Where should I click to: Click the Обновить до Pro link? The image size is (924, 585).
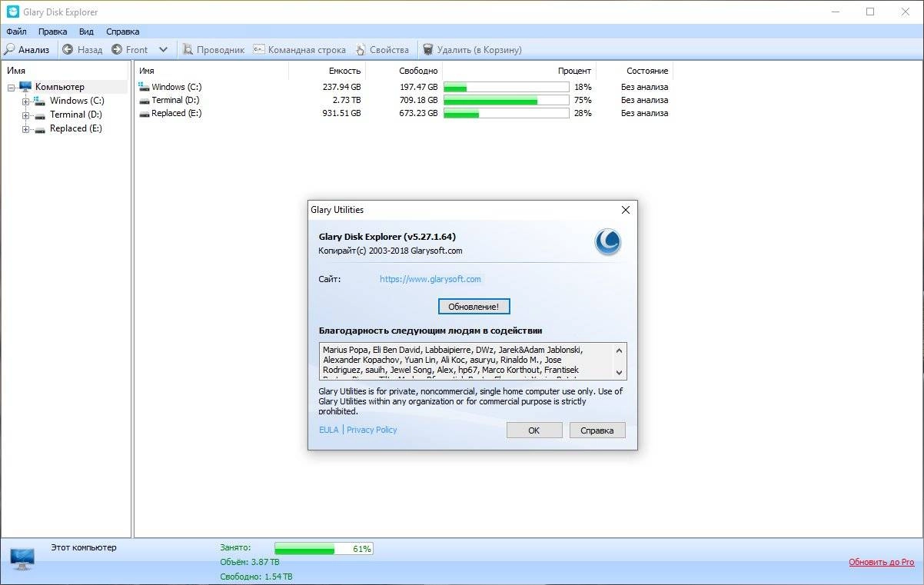pyautogui.click(x=881, y=562)
